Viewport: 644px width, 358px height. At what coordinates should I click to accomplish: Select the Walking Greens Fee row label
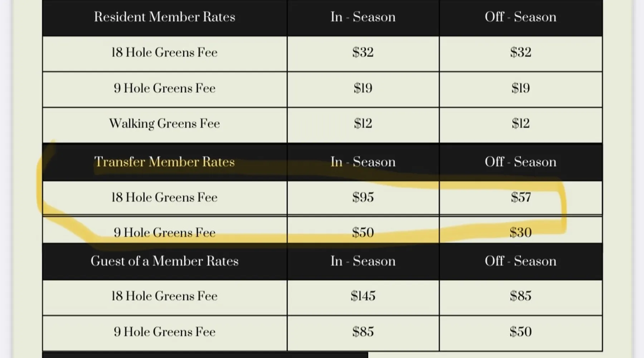(x=165, y=124)
